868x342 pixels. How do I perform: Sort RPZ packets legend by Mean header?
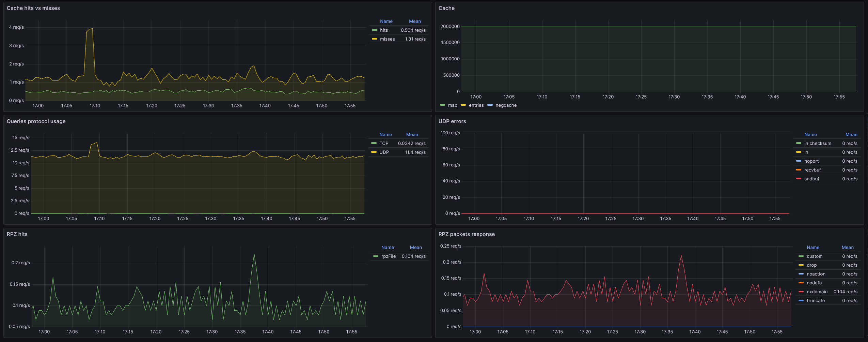848,248
